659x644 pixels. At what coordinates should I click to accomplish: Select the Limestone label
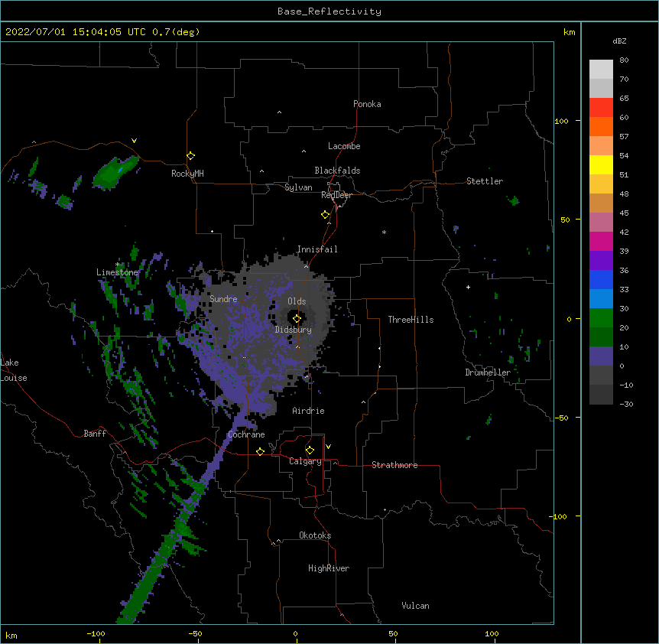click(x=117, y=272)
